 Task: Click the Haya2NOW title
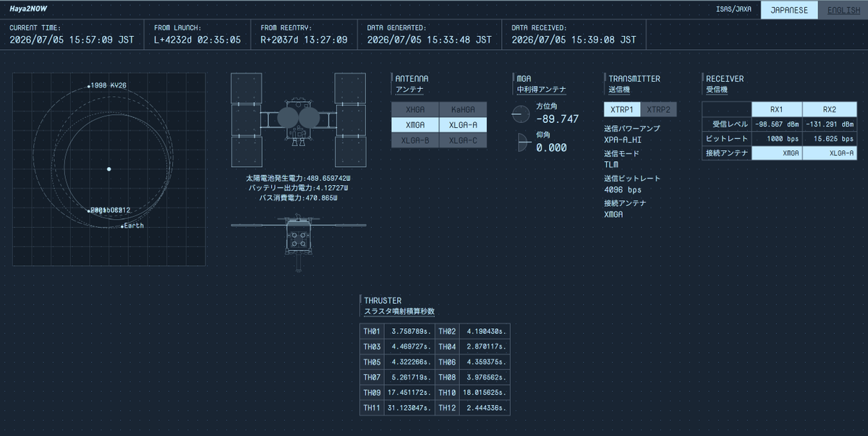(29, 10)
